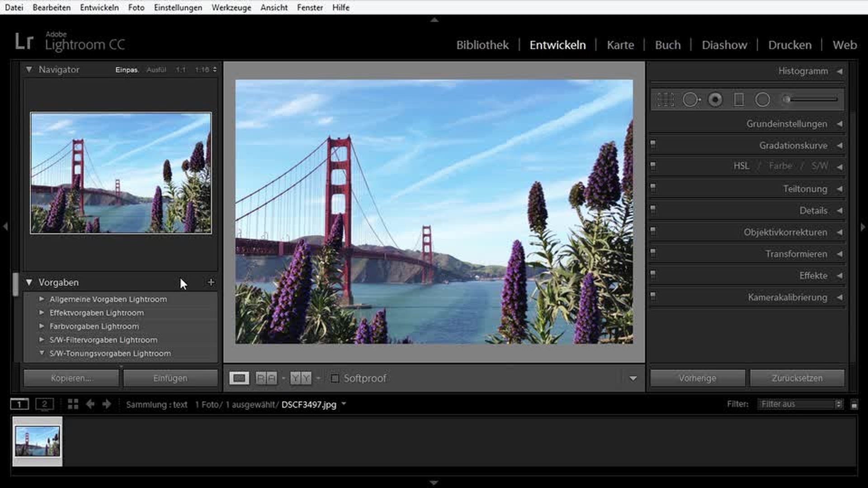This screenshot has width=868, height=488.
Task: Toggle the Gradationskurve panel switch
Action: [x=653, y=144]
